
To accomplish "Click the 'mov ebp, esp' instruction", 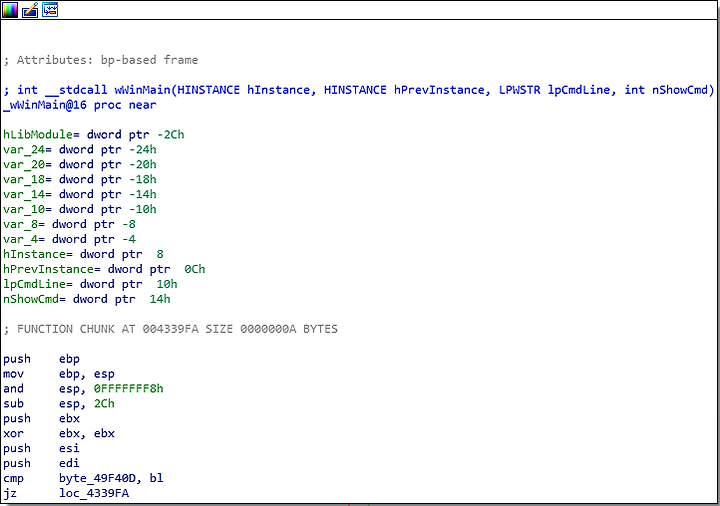I will pyautogui.click(x=59, y=374).
